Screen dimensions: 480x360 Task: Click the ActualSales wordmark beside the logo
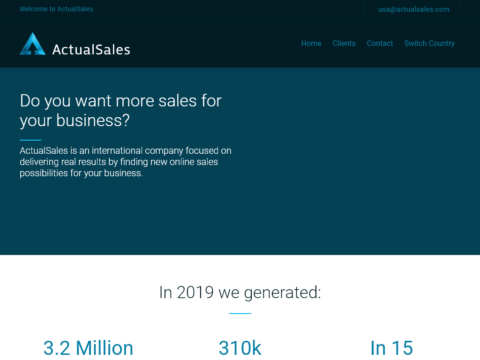91,50
